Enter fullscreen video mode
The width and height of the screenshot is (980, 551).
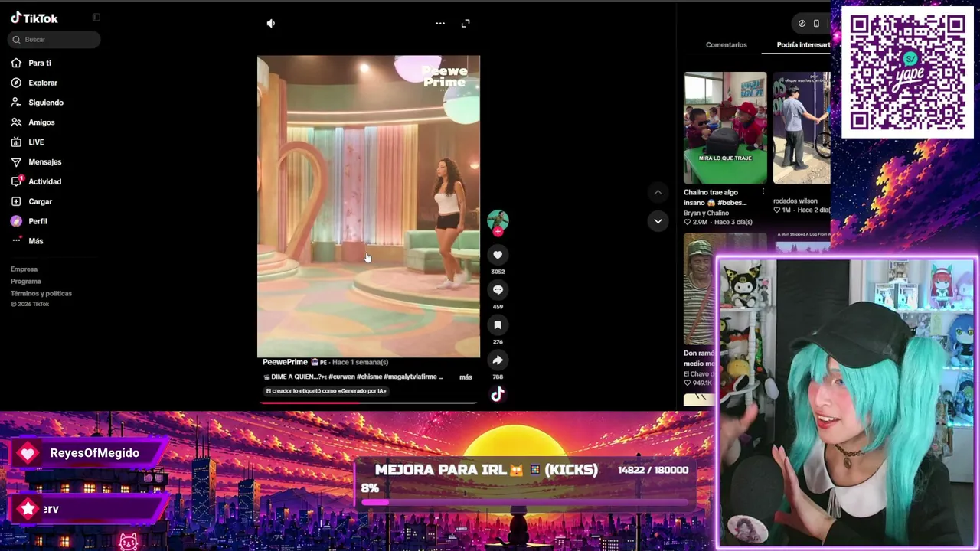[x=465, y=24]
